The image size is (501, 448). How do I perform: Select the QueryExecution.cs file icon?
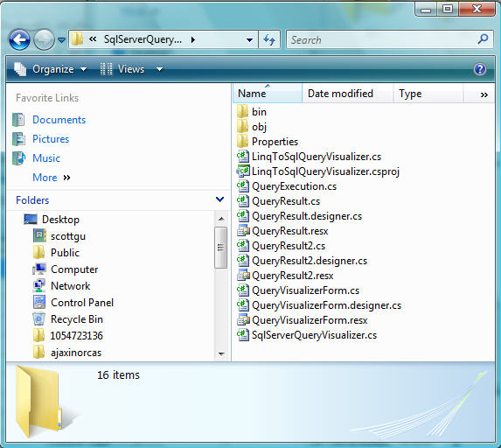click(x=243, y=186)
